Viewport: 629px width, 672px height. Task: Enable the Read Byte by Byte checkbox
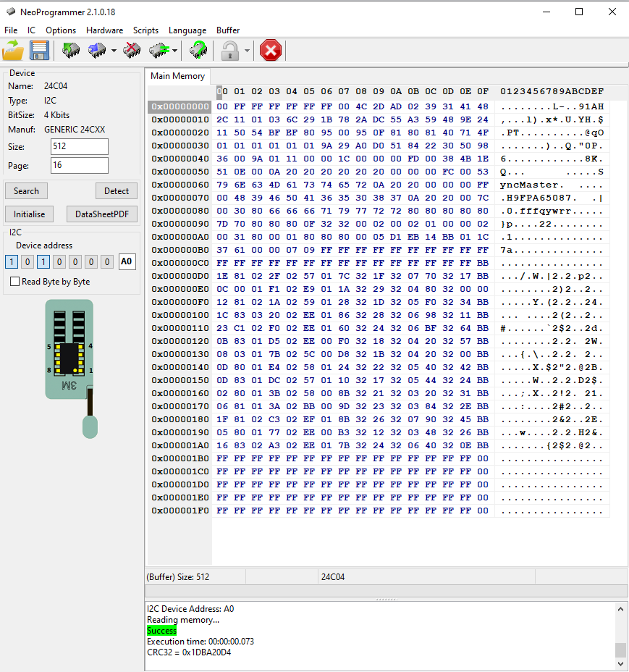pyautogui.click(x=15, y=282)
